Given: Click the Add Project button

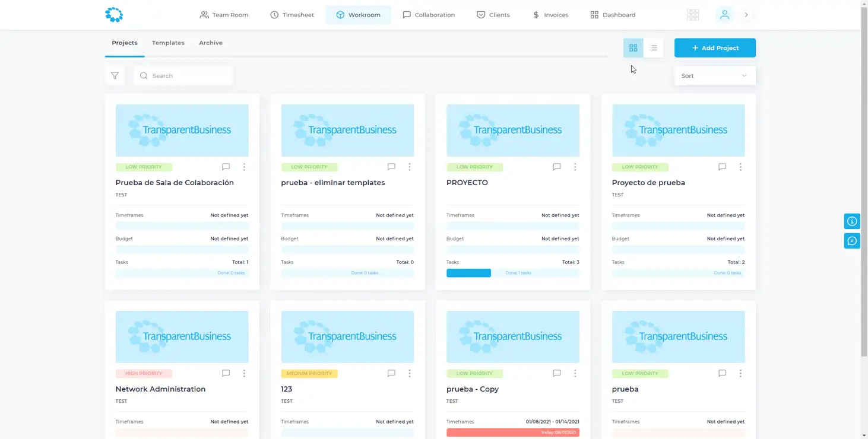Looking at the screenshot, I should pyautogui.click(x=715, y=48).
